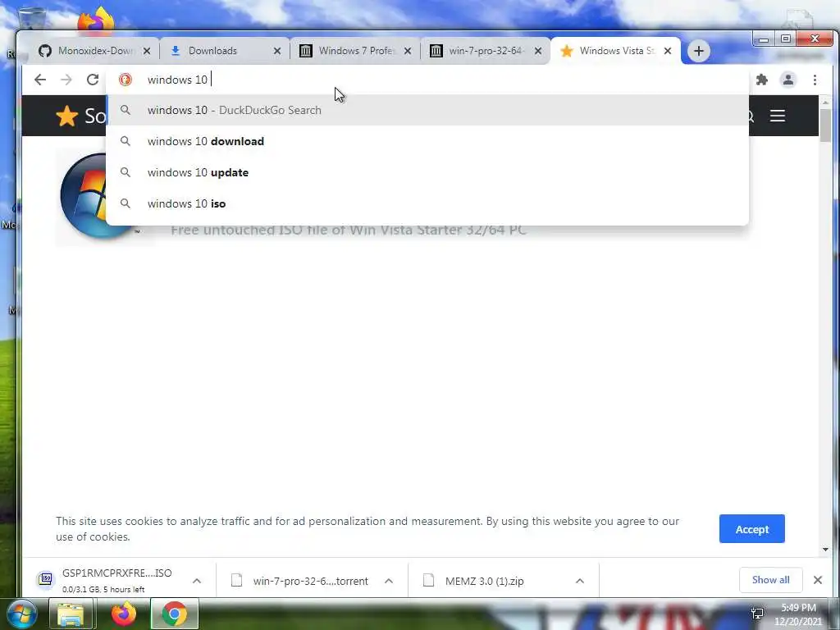Click the Windows Vista orb image
Screen dimensions: 840x630
point(83,195)
